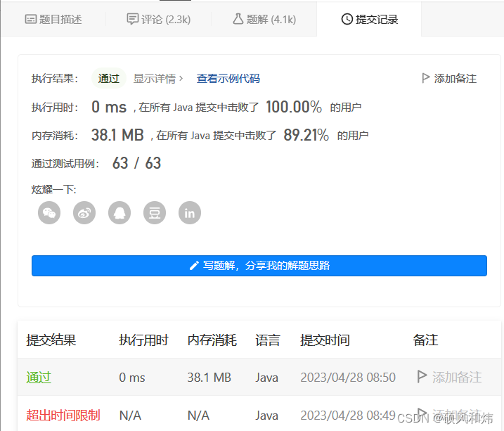Select the 提交记录 tab

[369, 19]
